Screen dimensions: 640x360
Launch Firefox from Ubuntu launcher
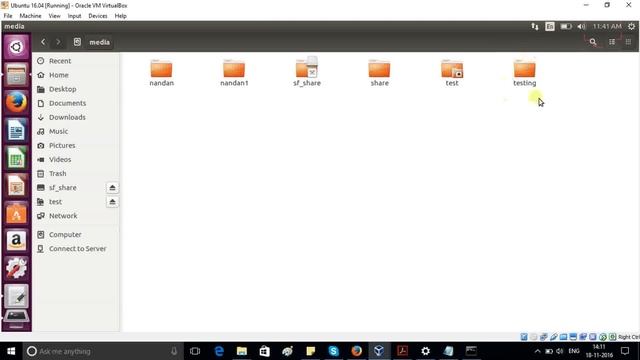[16, 102]
